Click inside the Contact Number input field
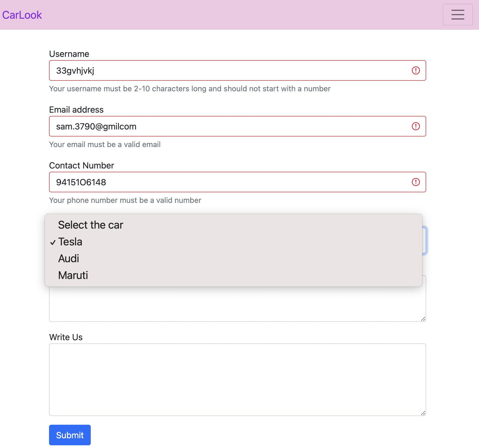 point(190,182)
